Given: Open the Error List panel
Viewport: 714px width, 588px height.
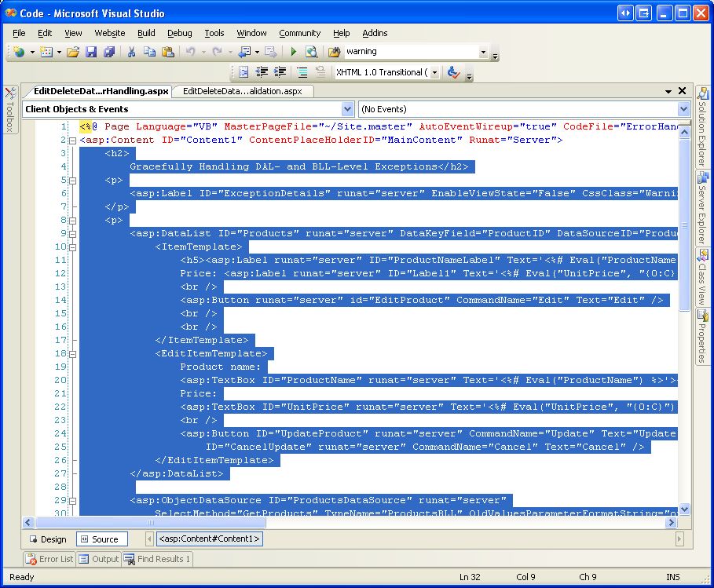Looking at the screenshot, I should click(x=49, y=559).
